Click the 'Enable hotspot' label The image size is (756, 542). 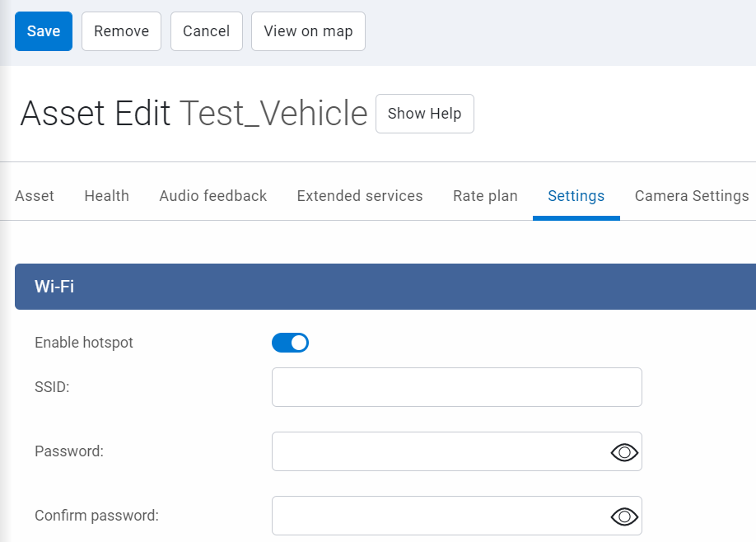point(84,343)
